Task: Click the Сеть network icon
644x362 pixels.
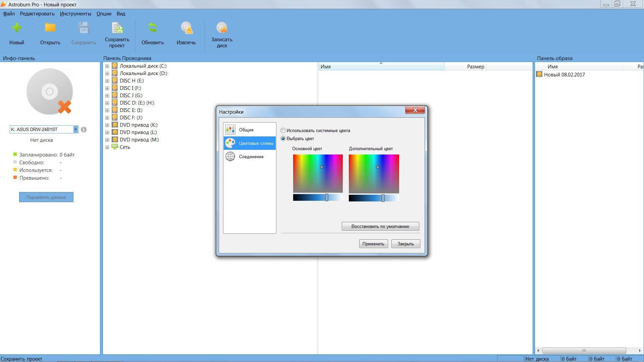Action: 115,147
